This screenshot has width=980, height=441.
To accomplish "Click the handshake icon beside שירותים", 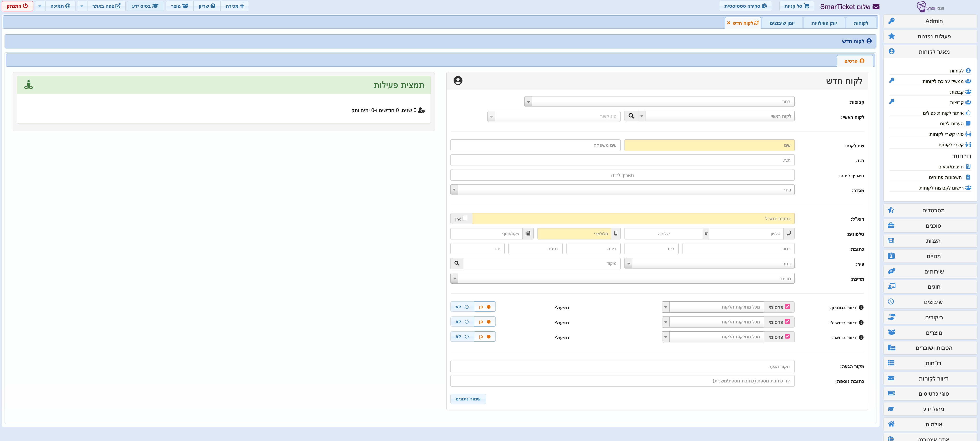I will point(891,271).
